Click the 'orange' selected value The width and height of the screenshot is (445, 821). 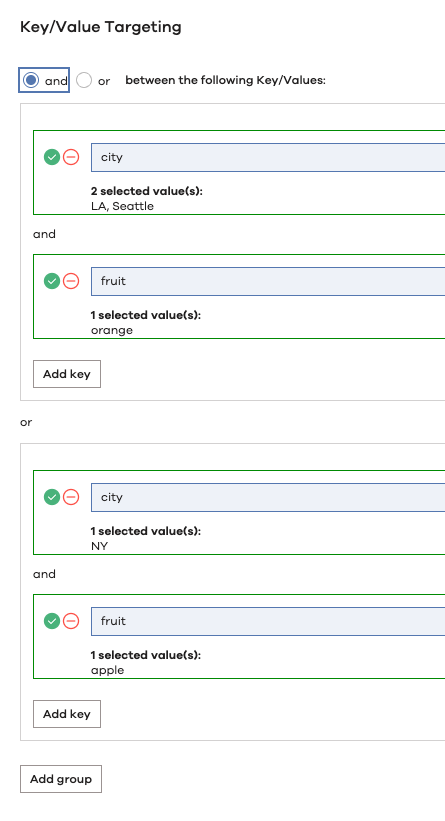click(112, 330)
